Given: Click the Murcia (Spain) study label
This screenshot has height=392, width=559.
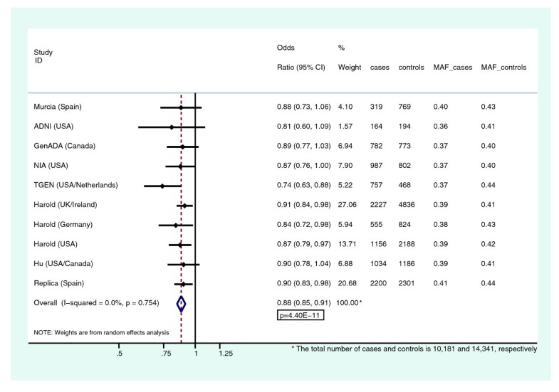Looking at the screenshot, I should (x=58, y=107).
